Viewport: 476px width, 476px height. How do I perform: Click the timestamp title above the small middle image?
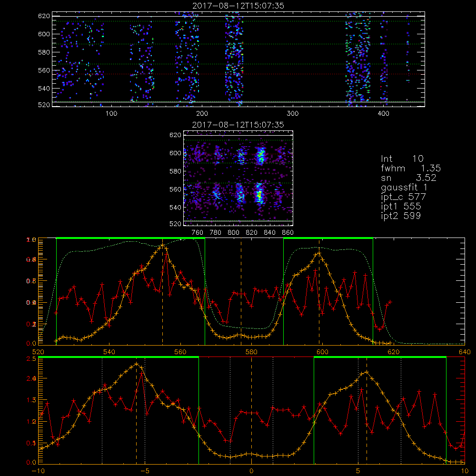(238, 125)
